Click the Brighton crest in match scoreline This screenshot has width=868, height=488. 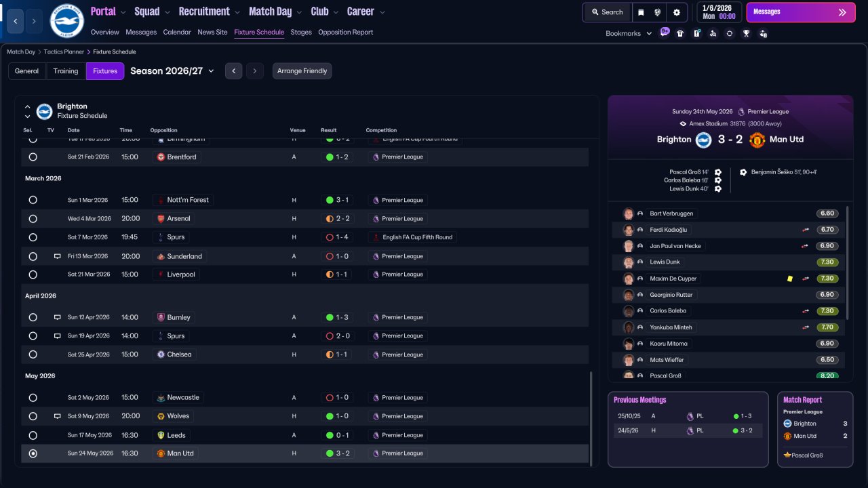click(703, 140)
